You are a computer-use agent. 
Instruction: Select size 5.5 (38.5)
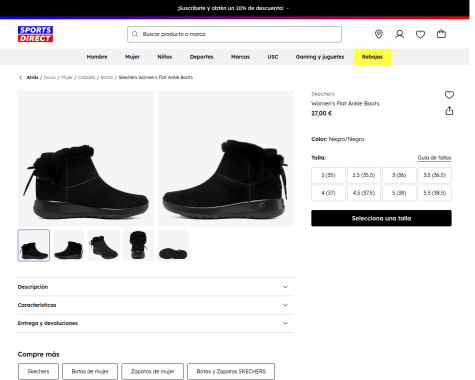click(435, 193)
